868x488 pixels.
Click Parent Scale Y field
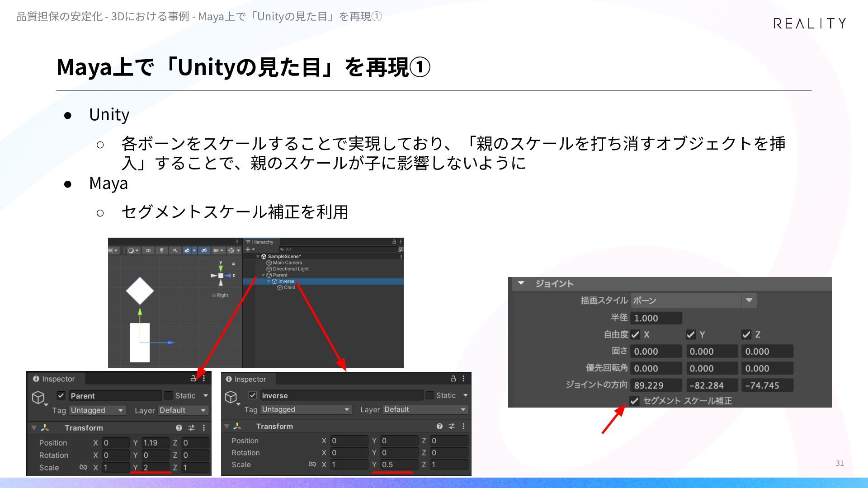(x=156, y=468)
